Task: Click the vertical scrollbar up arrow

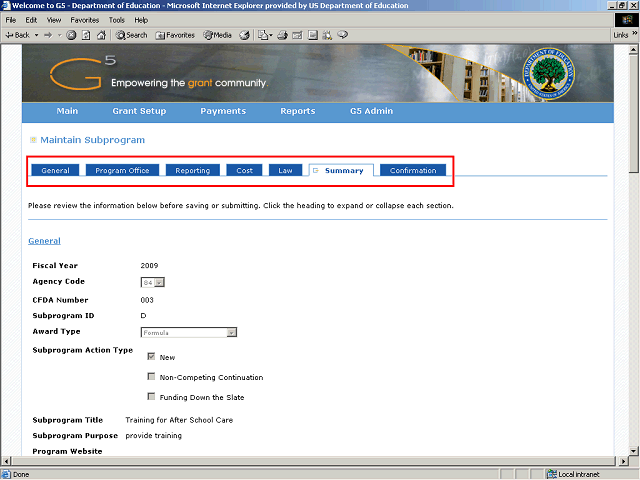Action: (x=633, y=50)
